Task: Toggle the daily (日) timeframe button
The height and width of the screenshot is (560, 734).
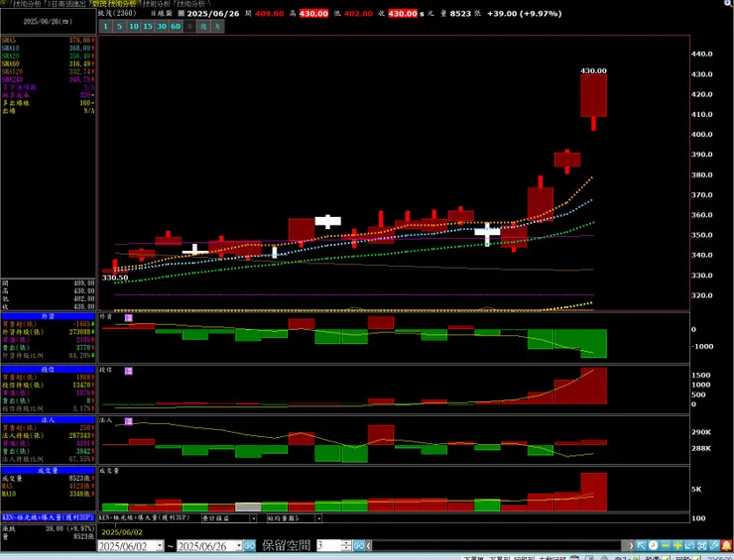Action: [189, 26]
